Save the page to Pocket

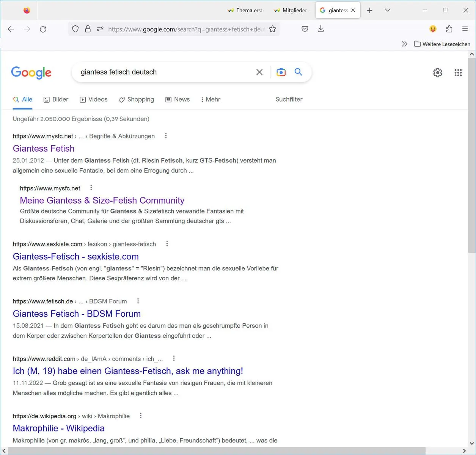[x=305, y=29]
